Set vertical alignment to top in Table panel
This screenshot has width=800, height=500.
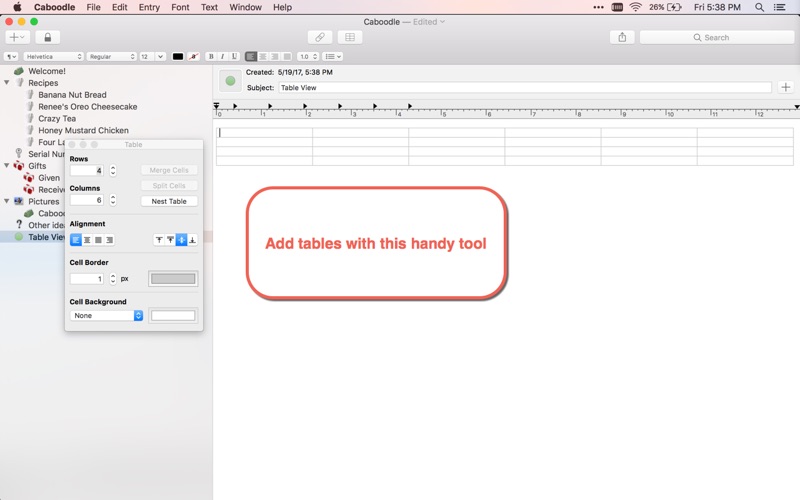click(x=159, y=240)
